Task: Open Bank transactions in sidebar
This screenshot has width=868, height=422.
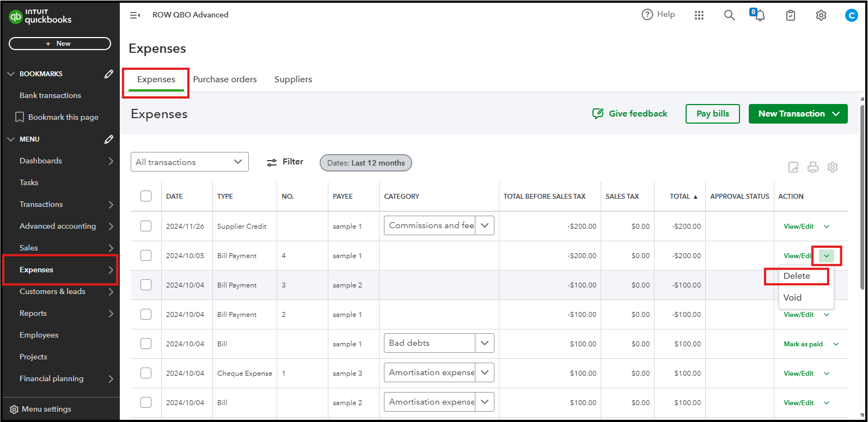Action: tap(50, 95)
